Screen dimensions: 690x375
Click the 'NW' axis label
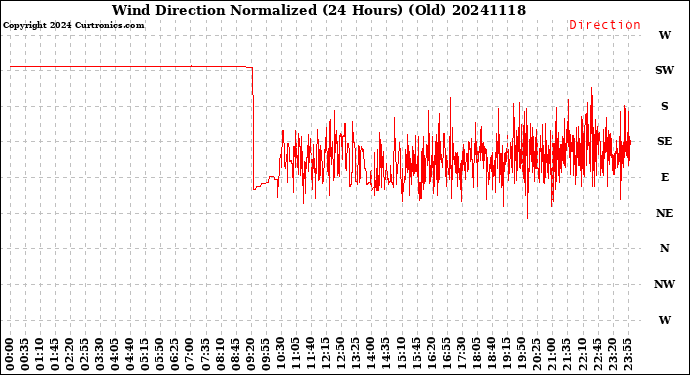(664, 284)
